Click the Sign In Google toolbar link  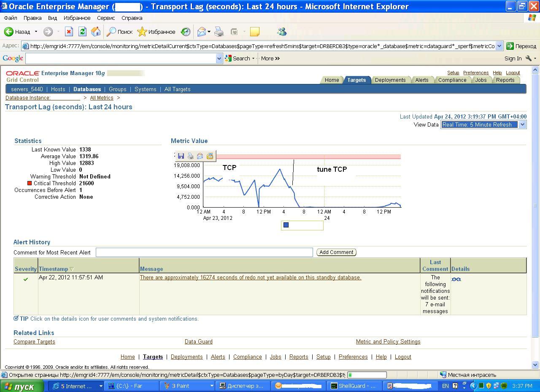[513, 59]
